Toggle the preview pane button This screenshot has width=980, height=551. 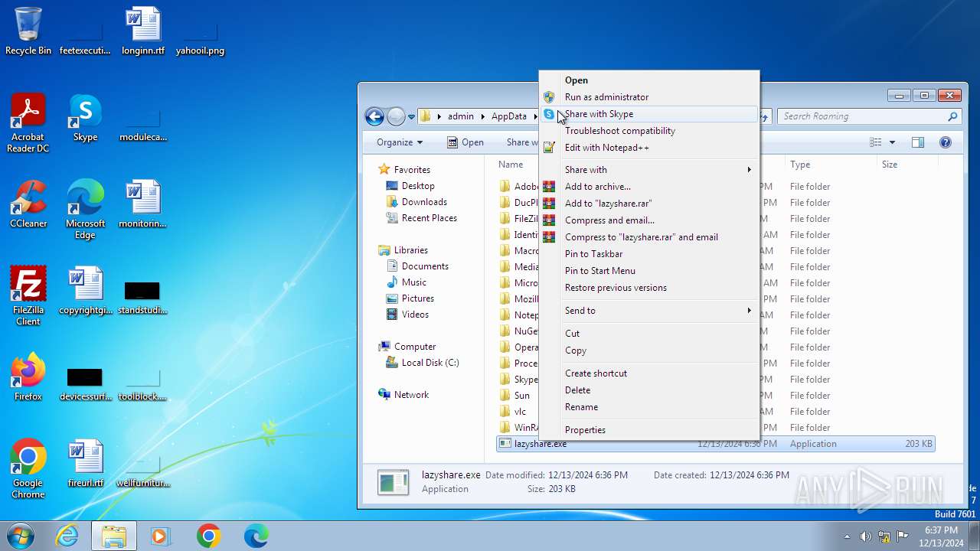(x=918, y=142)
